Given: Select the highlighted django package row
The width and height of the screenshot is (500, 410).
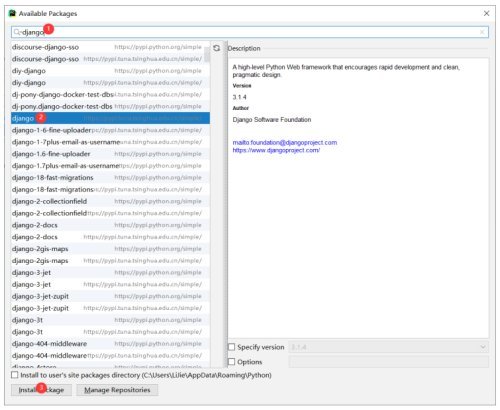Looking at the screenshot, I should pos(110,118).
